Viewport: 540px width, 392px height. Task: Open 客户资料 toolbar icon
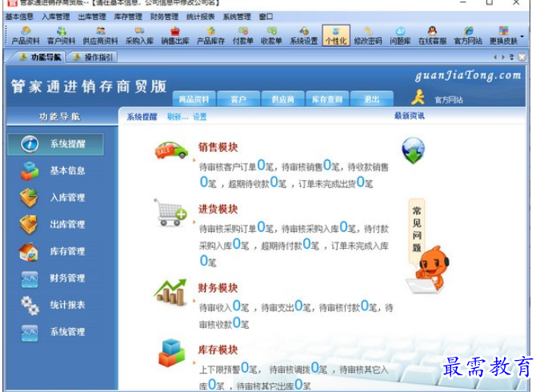click(x=62, y=36)
